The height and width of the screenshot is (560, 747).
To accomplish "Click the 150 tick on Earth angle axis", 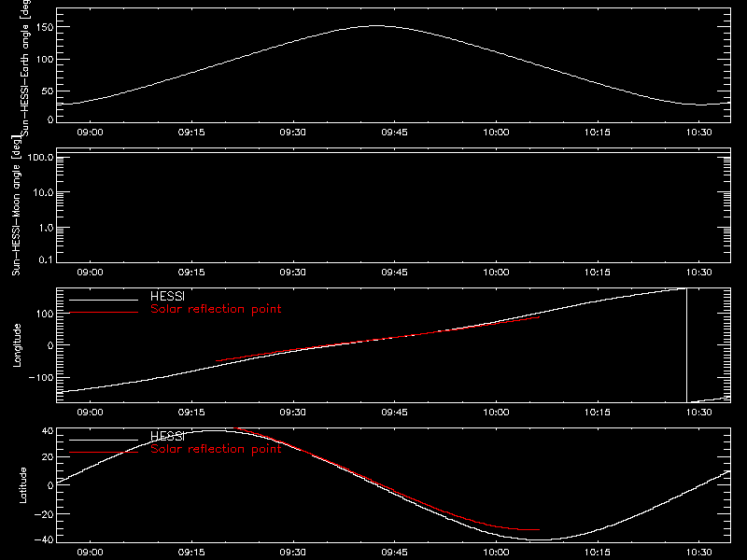I will pyautogui.click(x=45, y=27).
